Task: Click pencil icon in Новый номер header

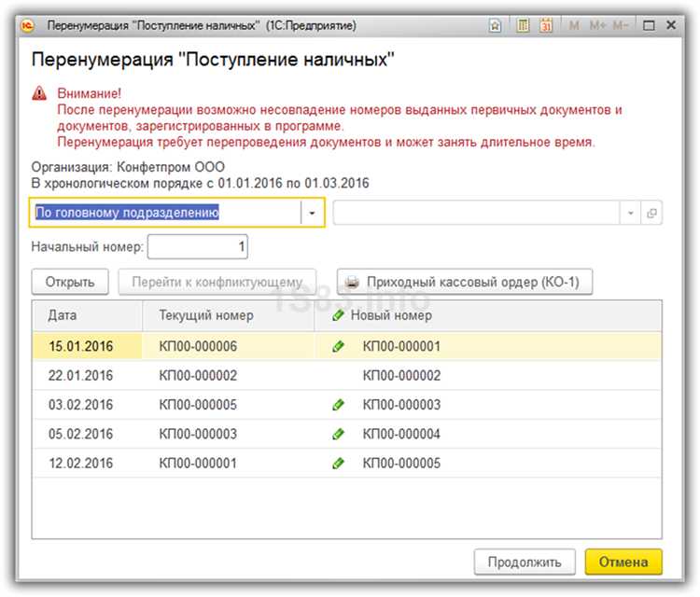Action: 339,315
